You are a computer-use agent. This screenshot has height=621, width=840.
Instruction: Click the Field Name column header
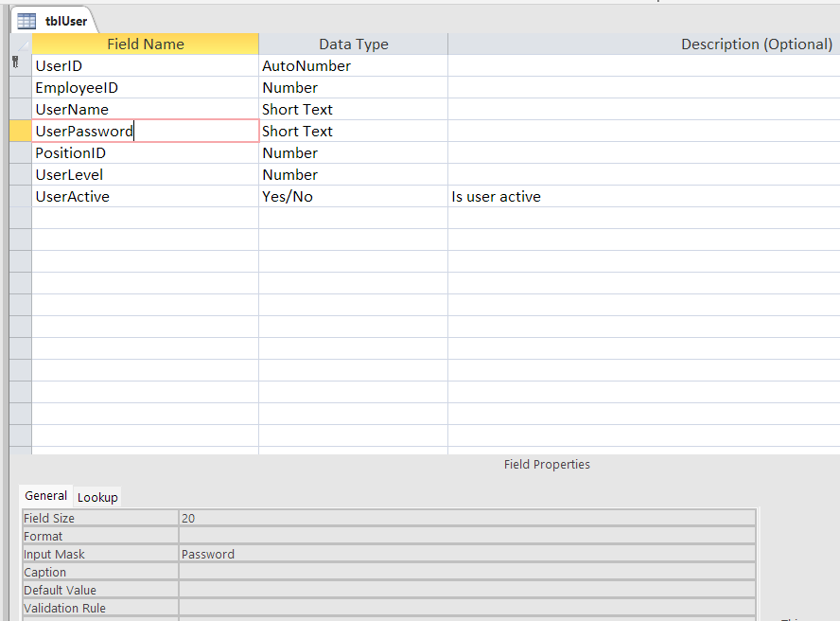coord(145,44)
